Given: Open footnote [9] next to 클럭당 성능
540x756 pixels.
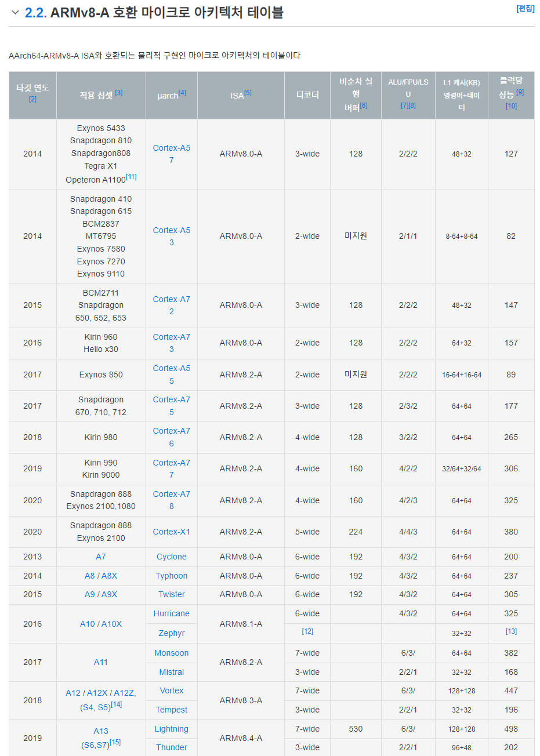Looking at the screenshot, I should [520, 92].
